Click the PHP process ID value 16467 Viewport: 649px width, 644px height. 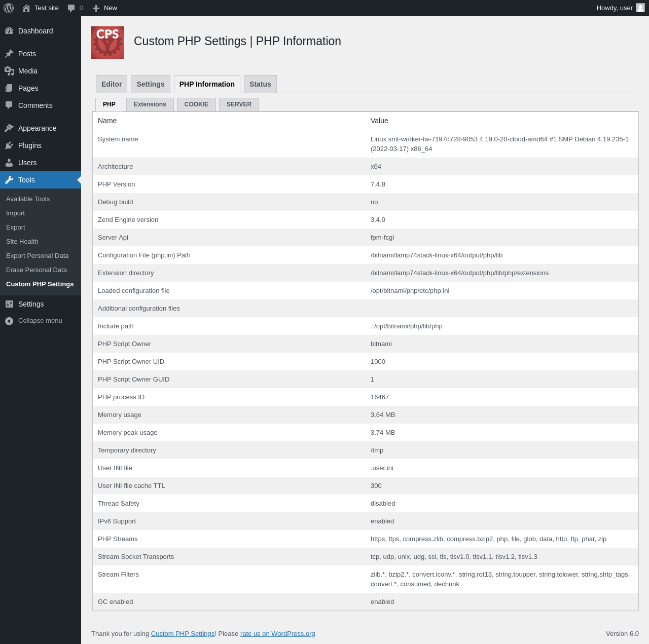[380, 397]
